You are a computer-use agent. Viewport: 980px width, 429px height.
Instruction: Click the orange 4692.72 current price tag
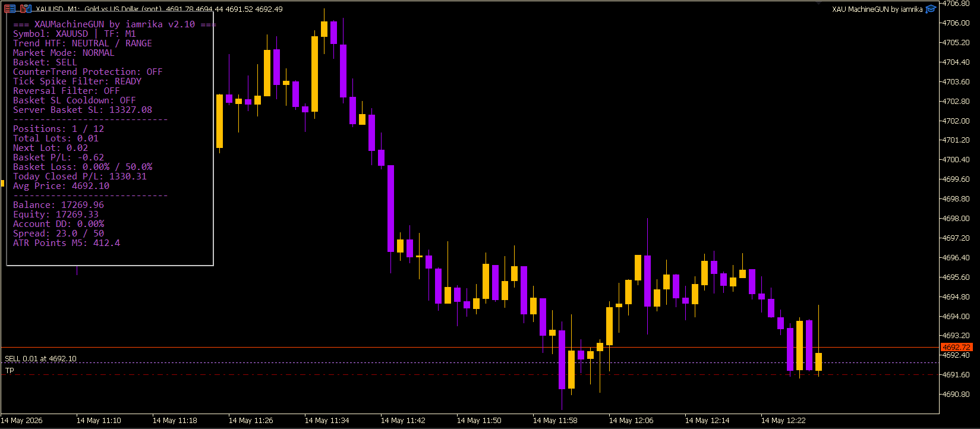coord(956,347)
